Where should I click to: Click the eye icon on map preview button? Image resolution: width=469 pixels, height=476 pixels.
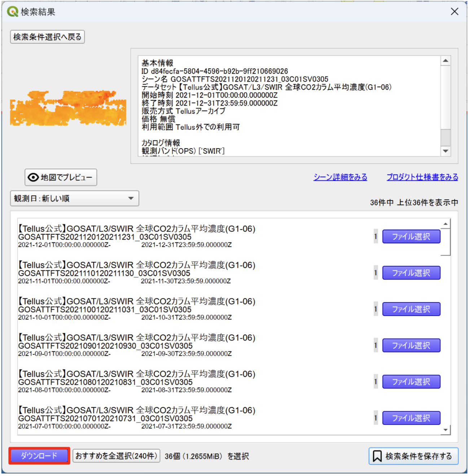[33, 177]
